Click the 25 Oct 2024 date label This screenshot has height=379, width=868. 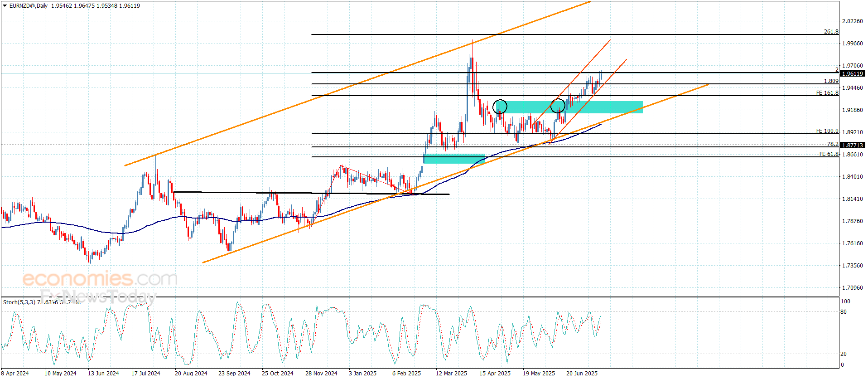click(x=278, y=374)
